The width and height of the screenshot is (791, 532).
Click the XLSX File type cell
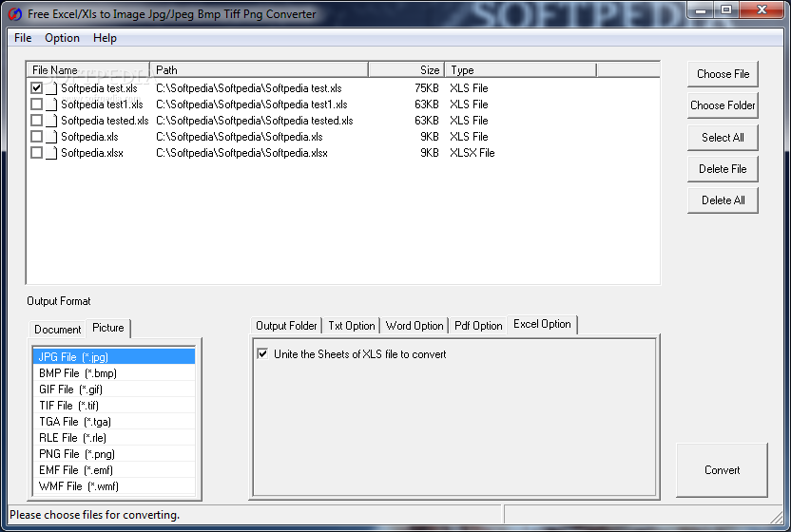(473, 153)
